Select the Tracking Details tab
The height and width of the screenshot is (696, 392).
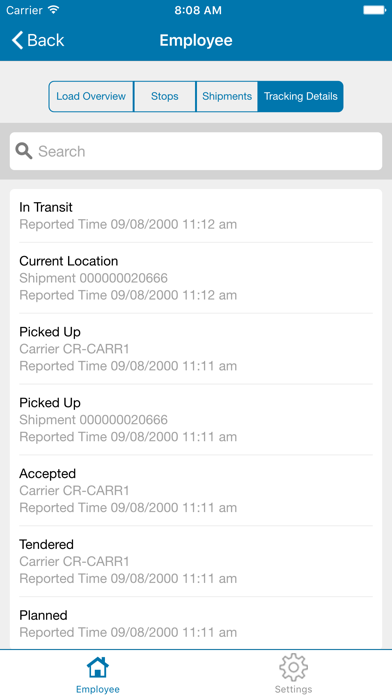(301, 96)
